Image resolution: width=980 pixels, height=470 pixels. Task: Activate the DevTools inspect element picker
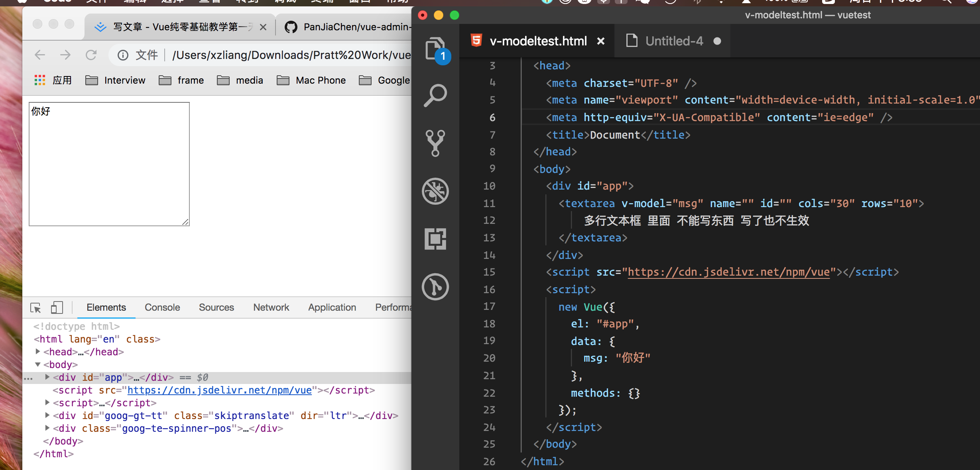pos(35,307)
